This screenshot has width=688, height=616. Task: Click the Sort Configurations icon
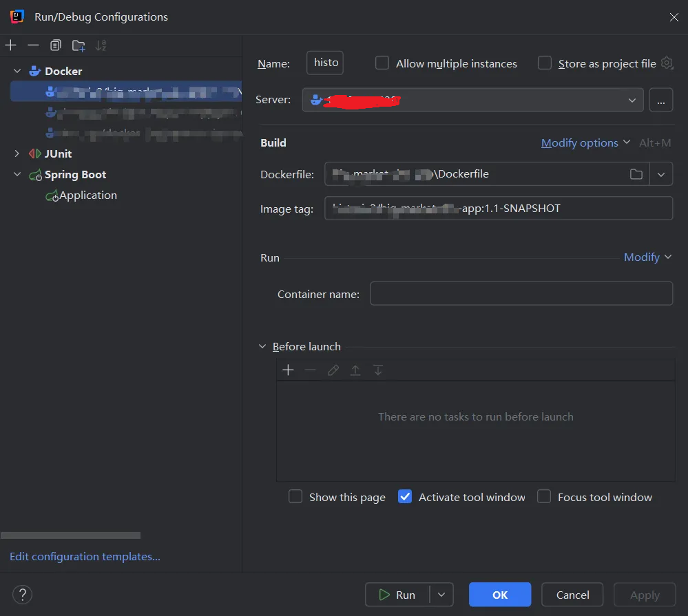click(101, 45)
